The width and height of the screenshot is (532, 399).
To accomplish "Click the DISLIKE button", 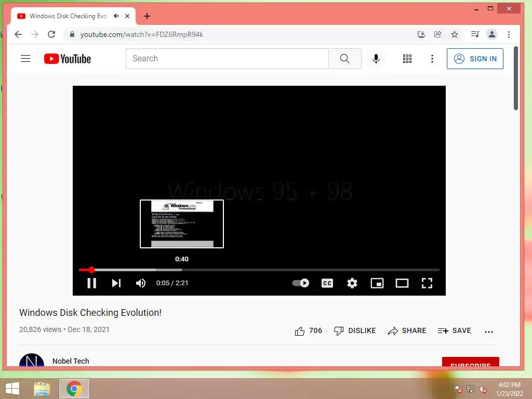I will click(354, 331).
